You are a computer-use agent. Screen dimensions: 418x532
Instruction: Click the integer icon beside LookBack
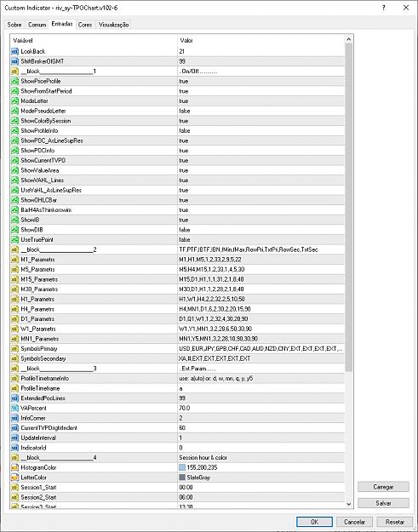[x=14, y=52]
